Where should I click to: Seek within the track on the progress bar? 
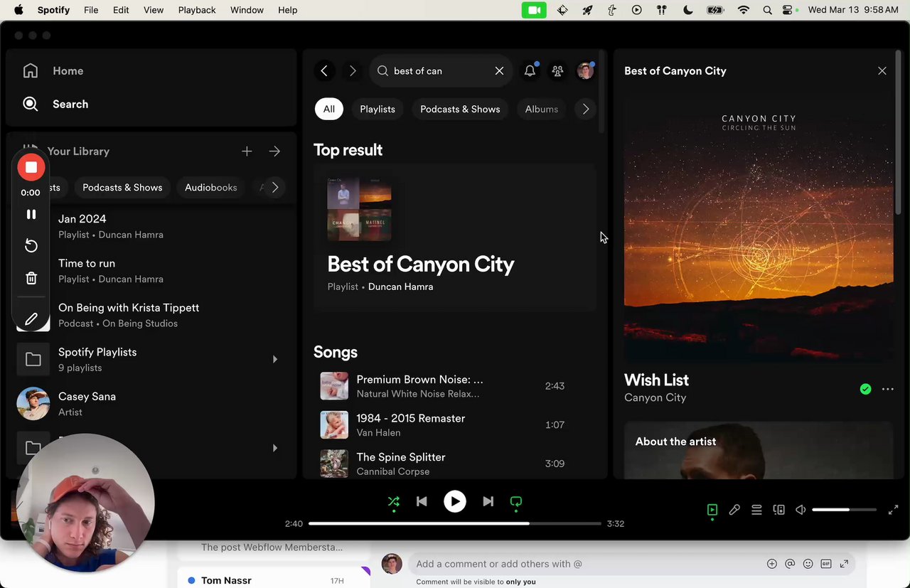click(455, 523)
